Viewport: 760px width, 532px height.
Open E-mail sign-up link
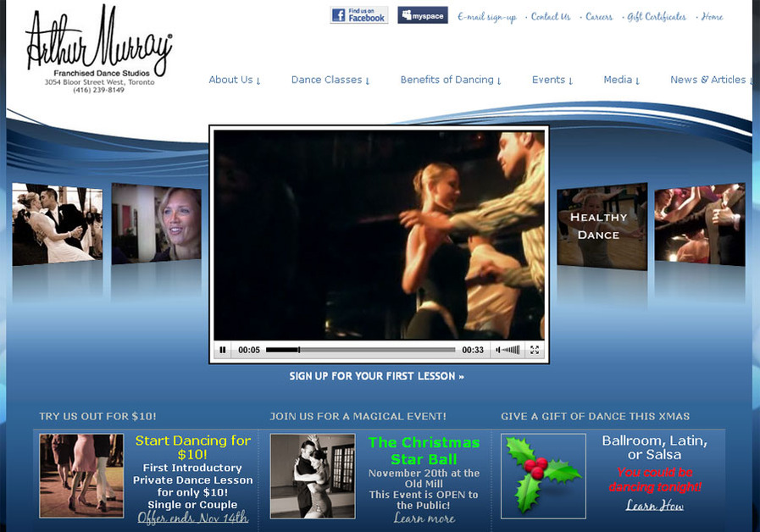487,17
